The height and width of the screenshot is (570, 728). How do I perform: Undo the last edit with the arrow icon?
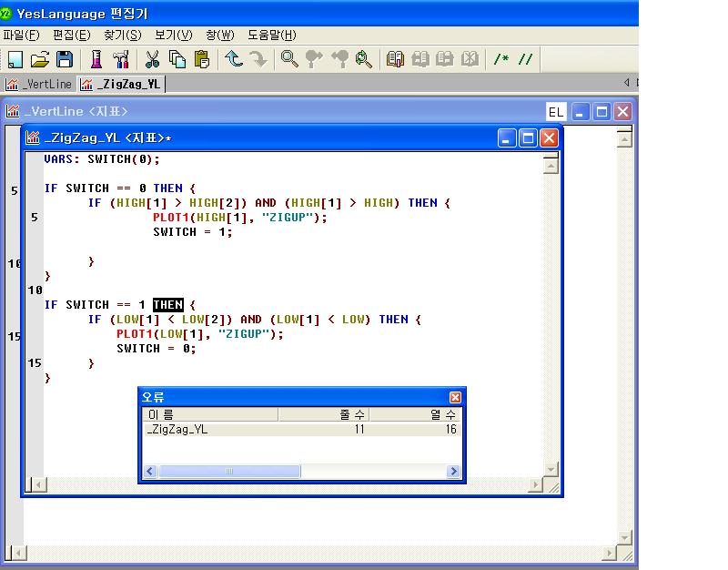234,59
